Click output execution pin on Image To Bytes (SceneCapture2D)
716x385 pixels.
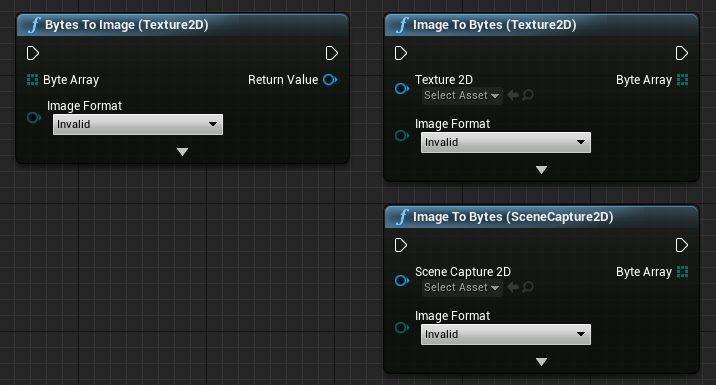tap(681, 245)
